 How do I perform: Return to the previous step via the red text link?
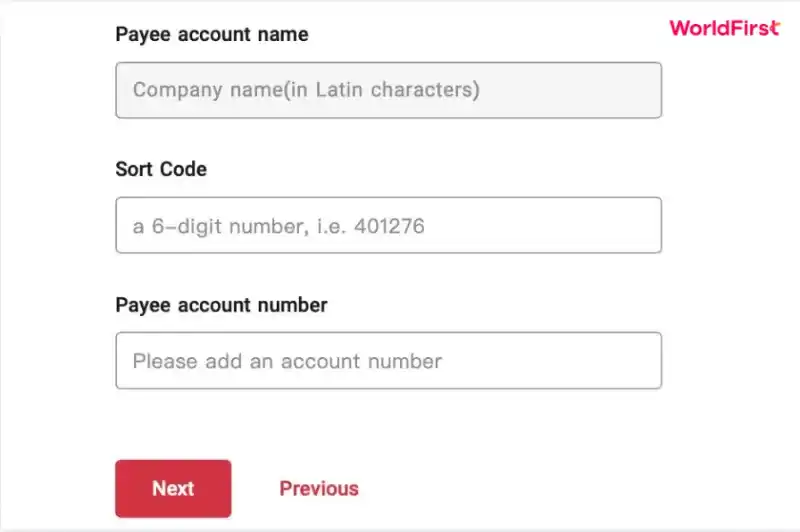click(319, 489)
